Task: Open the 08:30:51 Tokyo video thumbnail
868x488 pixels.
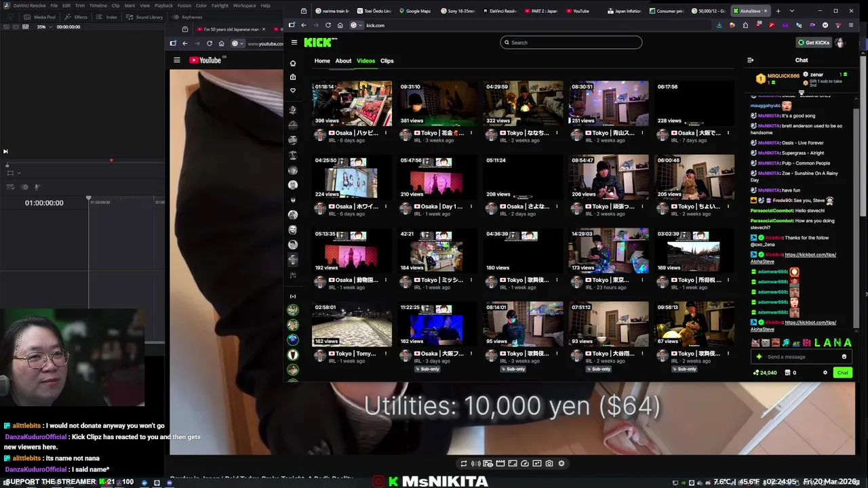Action: coord(608,103)
